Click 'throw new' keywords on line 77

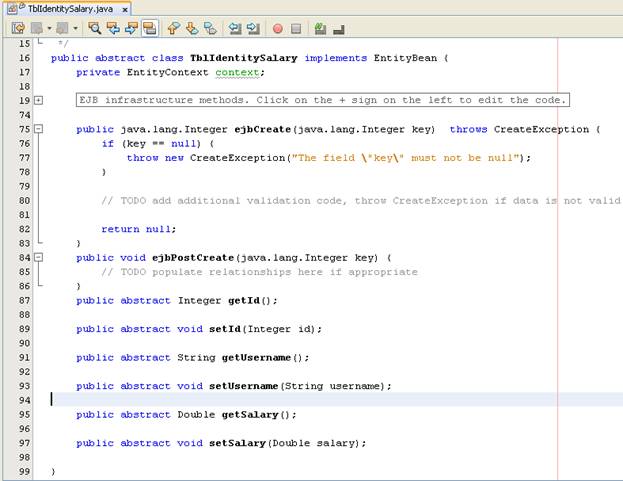155,158
